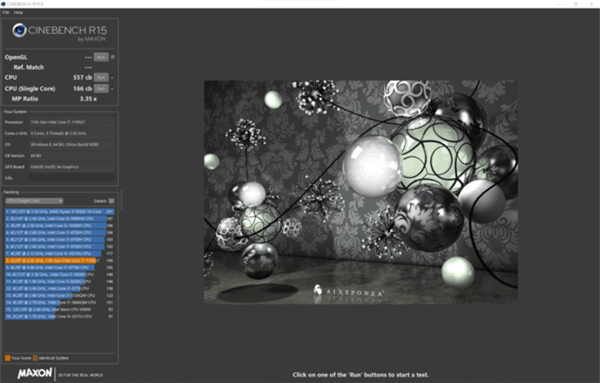Toggle the OpenGL test checkbox
Image resolution: width=600 pixels, height=383 pixels.
click(x=112, y=57)
